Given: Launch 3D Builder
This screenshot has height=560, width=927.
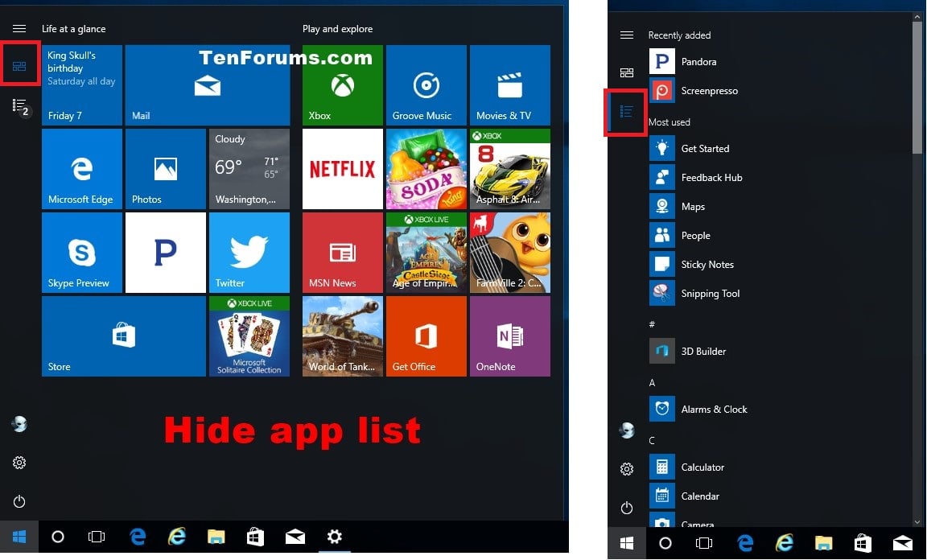Looking at the screenshot, I should click(x=704, y=351).
